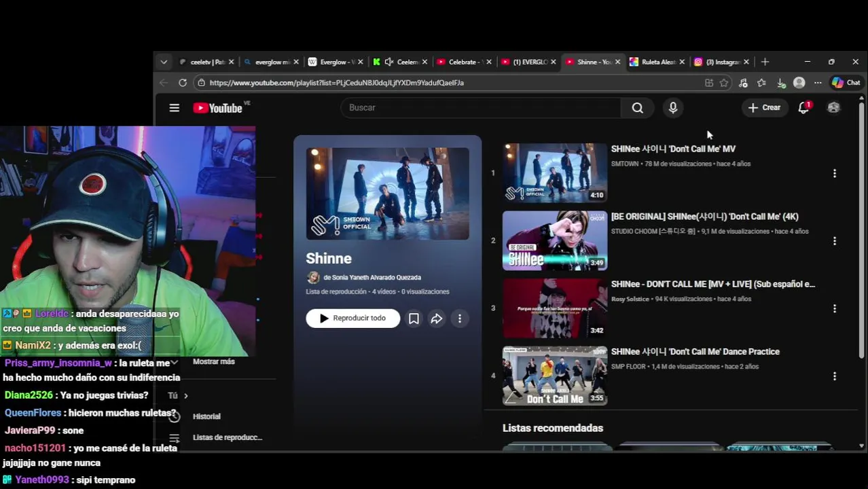Click the Listas recomendadas heading
This screenshot has width=868, height=489.
click(553, 428)
